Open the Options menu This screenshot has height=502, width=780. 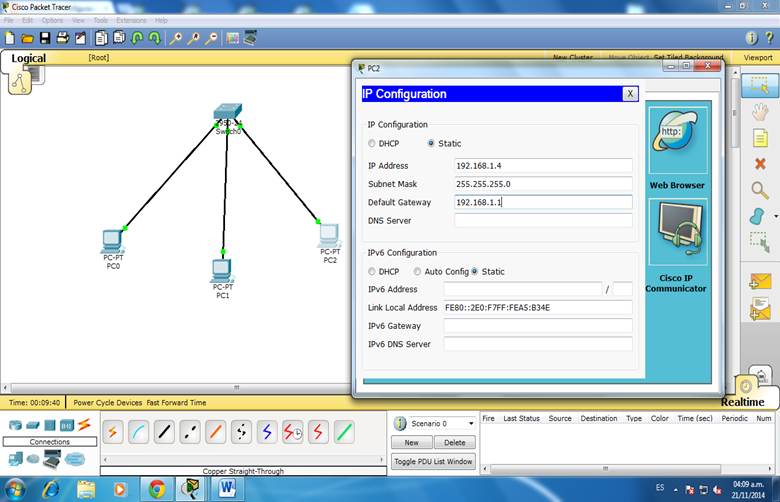pos(52,20)
